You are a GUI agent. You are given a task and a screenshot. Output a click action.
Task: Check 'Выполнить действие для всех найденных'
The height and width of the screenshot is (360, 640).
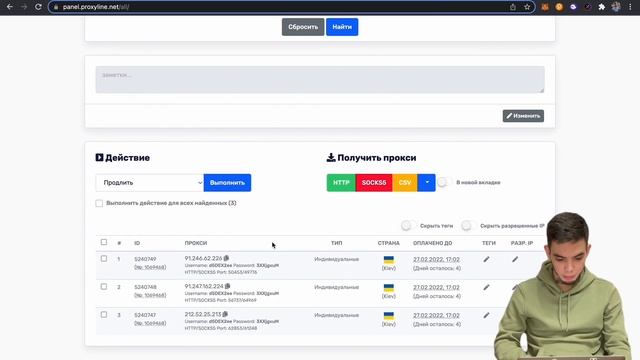click(99, 203)
